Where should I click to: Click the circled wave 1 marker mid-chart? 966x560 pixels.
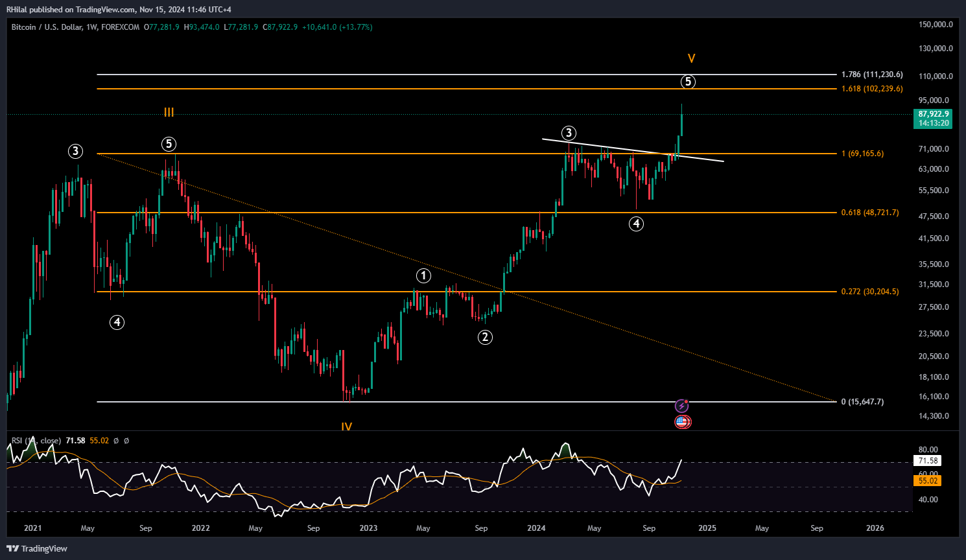point(424,275)
